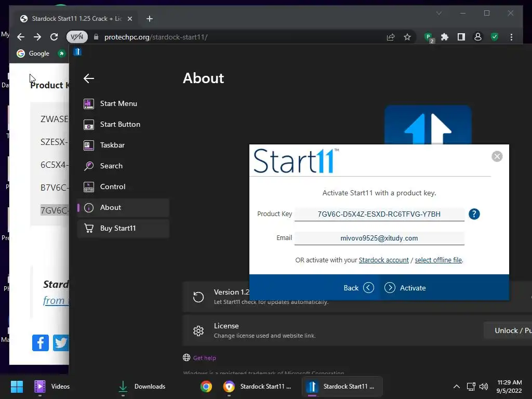Click the select offline file link

pos(438,260)
